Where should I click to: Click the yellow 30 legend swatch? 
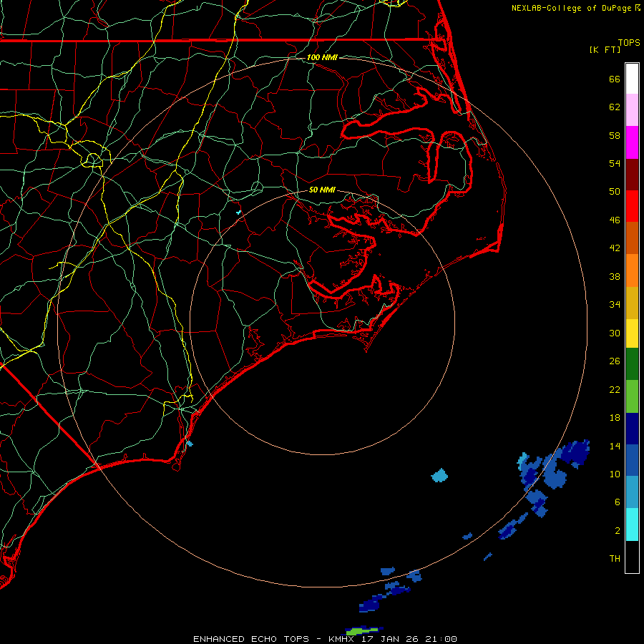(x=632, y=333)
